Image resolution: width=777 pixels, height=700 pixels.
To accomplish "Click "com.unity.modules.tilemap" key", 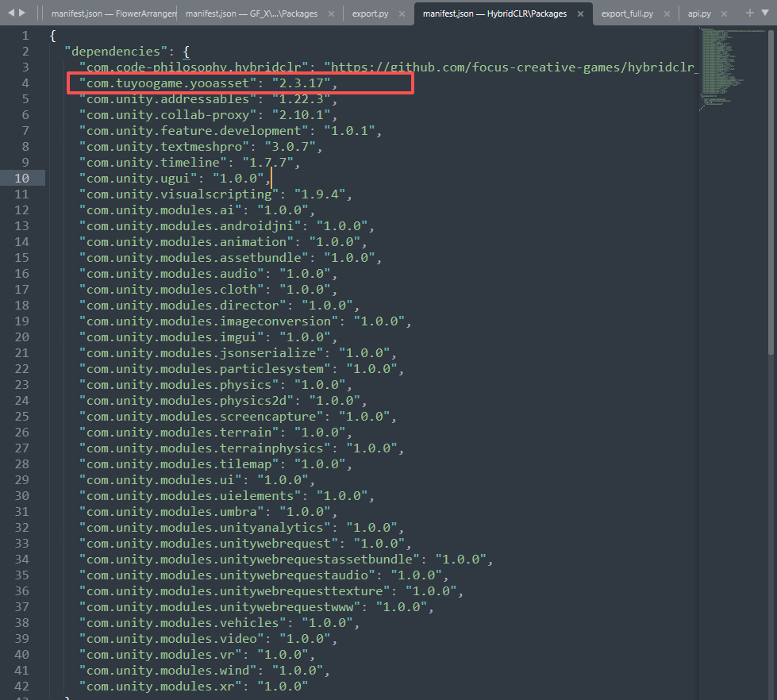I will (x=179, y=463).
